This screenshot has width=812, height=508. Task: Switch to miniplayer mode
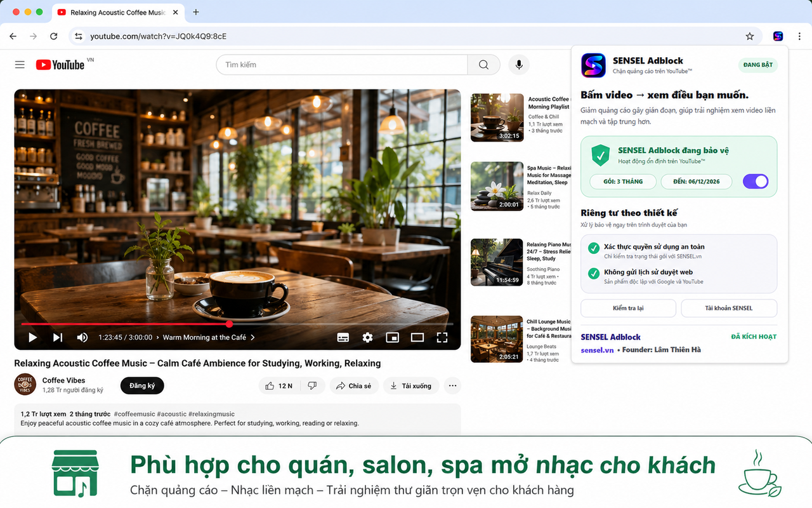(x=393, y=337)
